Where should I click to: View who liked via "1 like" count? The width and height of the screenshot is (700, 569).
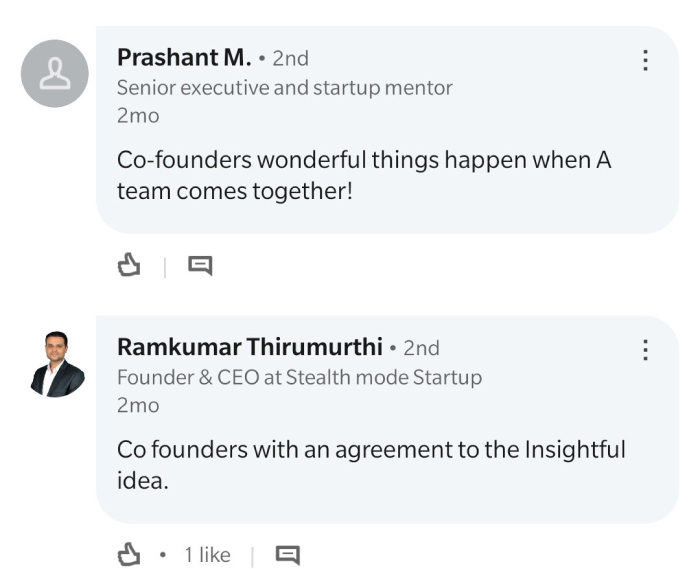click(x=208, y=555)
